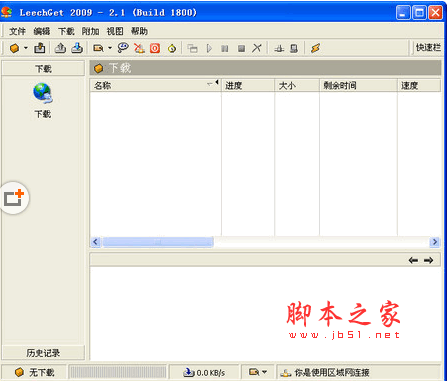Click the box with up arrow toolbar icon
The width and height of the screenshot is (447, 381).
(40, 48)
